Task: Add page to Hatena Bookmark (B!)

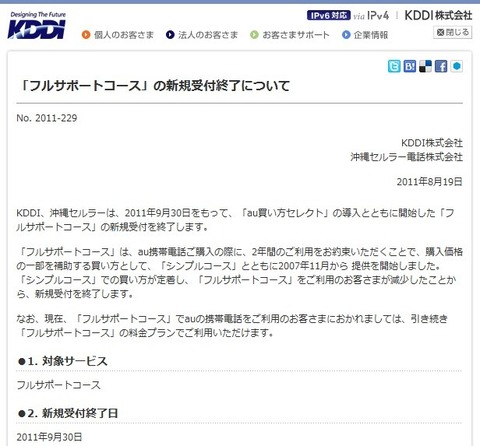Action: pos(410,66)
